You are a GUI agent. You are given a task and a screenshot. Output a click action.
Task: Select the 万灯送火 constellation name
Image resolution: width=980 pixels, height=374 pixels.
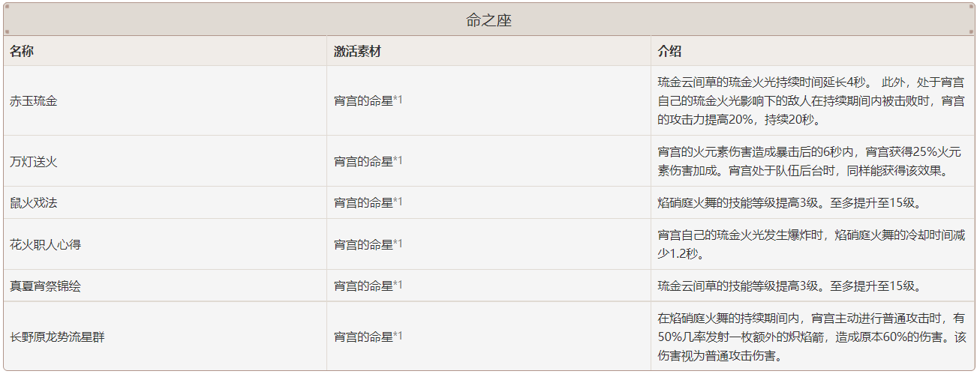(33, 160)
